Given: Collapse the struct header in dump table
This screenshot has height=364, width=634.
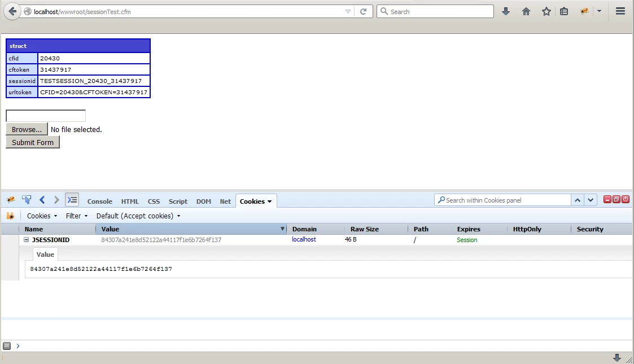Looking at the screenshot, I should click(x=78, y=46).
